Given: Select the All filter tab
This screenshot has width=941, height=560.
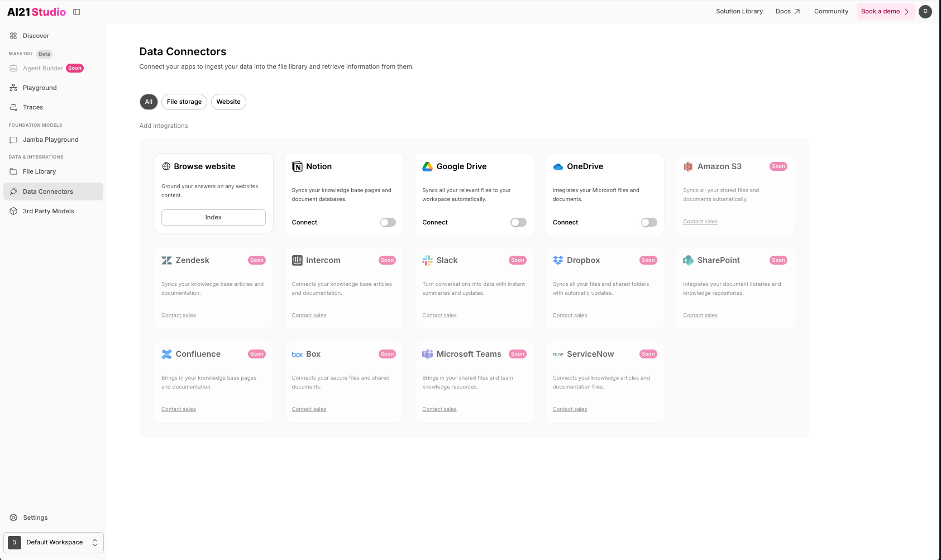Looking at the screenshot, I should [149, 102].
